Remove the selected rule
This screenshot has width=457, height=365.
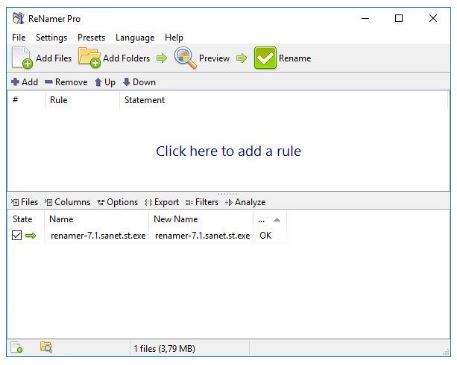[x=66, y=82]
